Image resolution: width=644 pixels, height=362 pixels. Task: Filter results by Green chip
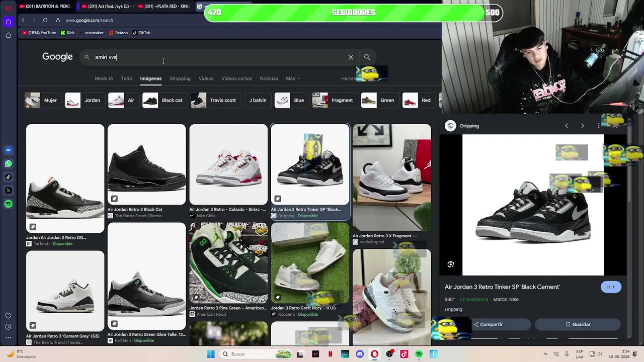point(379,100)
